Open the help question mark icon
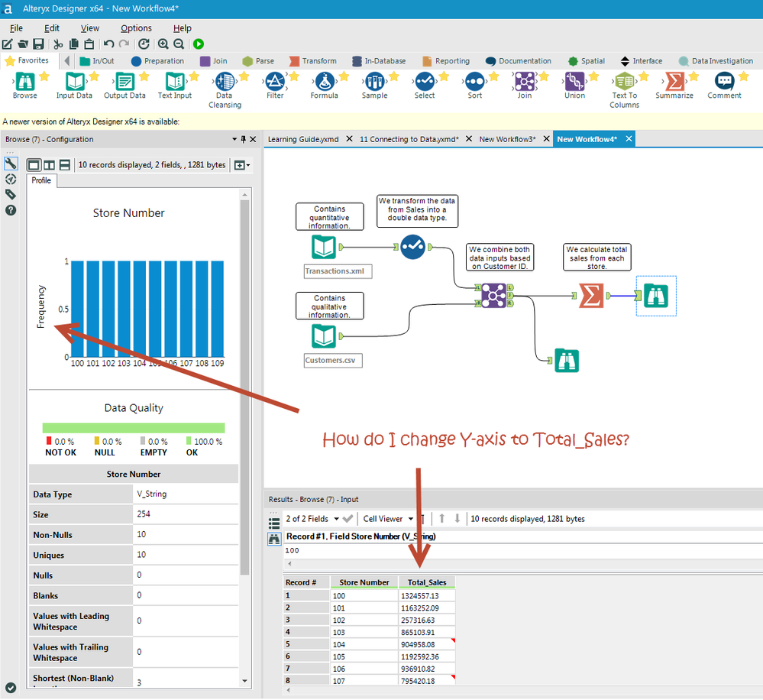Viewport: 763px width, 700px height. point(11,210)
